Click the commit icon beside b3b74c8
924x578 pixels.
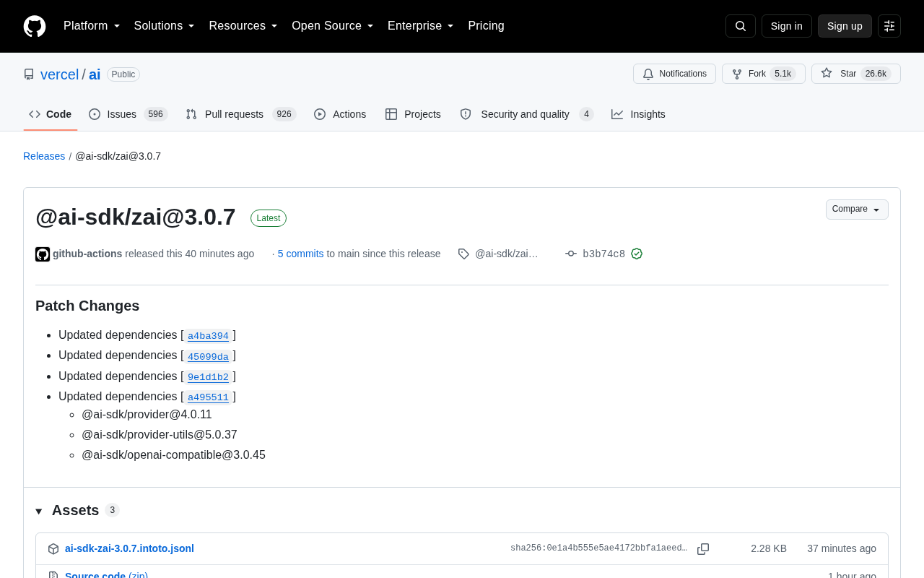[571, 254]
